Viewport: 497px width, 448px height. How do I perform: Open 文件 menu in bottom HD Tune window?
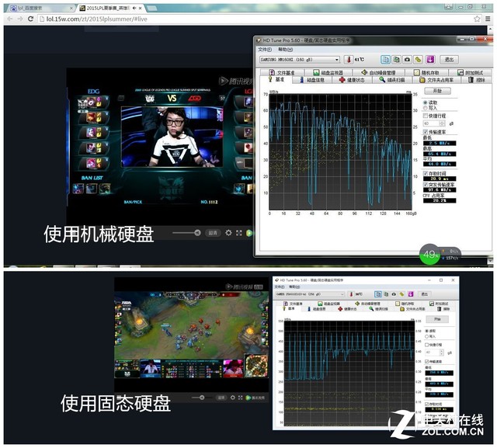(280, 287)
